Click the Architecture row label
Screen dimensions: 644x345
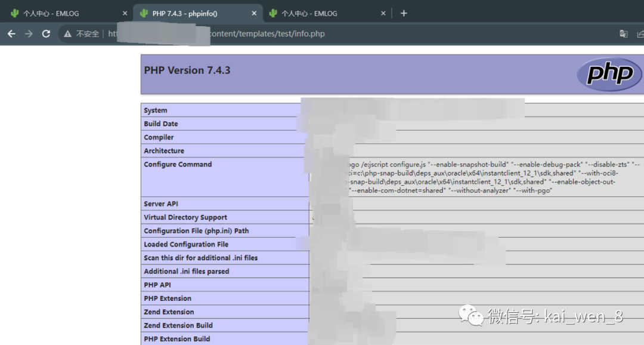point(164,151)
